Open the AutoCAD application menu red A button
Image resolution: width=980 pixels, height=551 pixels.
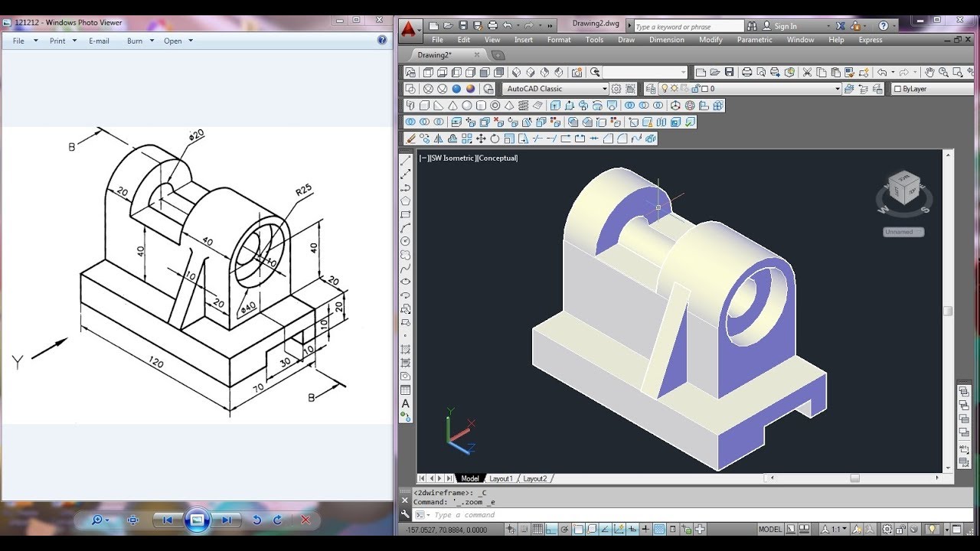(x=409, y=29)
